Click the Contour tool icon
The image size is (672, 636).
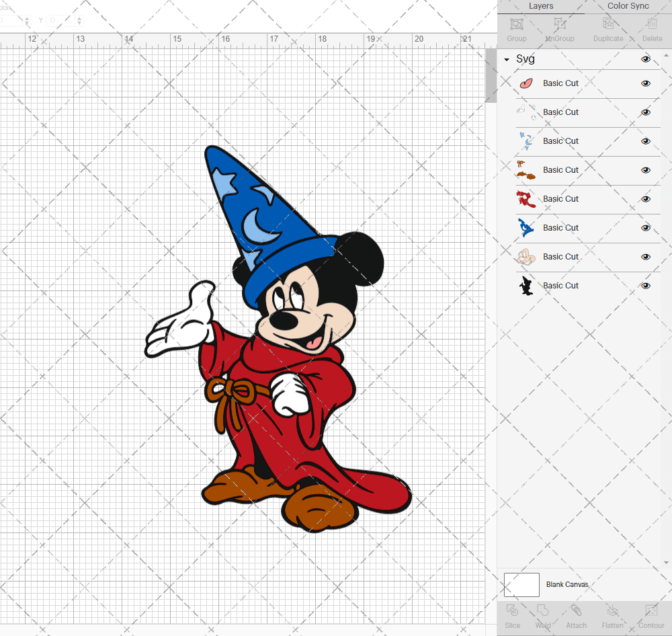pyautogui.click(x=651, y=610)
